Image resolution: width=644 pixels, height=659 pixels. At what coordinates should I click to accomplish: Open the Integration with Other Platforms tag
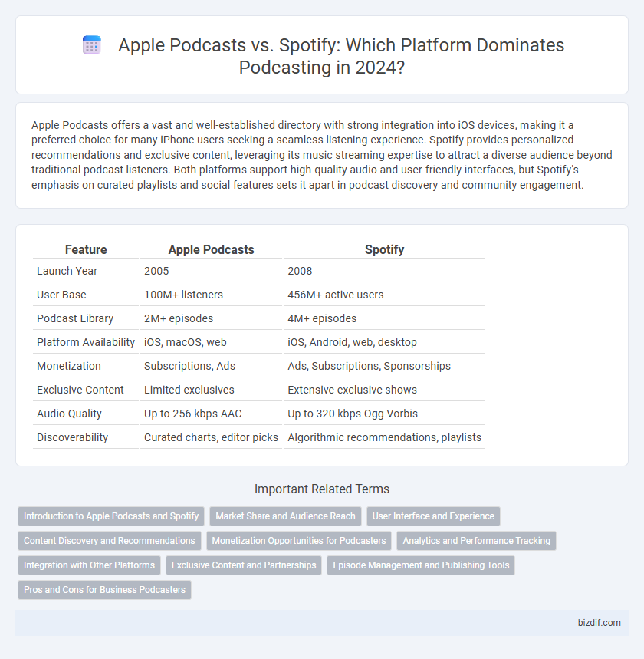(x=89, y=565)
